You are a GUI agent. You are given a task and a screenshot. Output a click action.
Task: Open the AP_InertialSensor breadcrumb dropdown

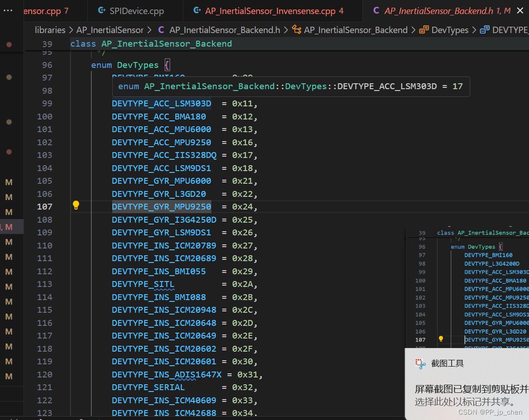click(x=110, y=30)
